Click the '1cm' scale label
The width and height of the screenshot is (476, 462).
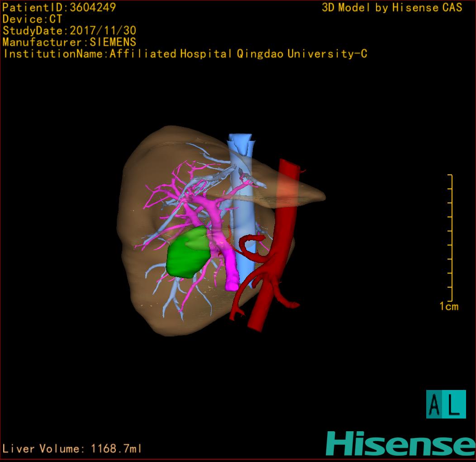(x=449, y=306)
